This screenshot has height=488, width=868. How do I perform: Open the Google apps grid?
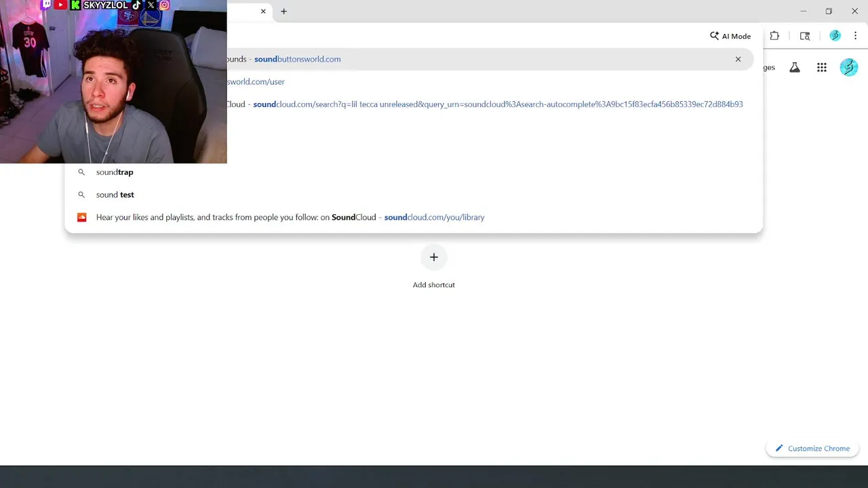822,67
